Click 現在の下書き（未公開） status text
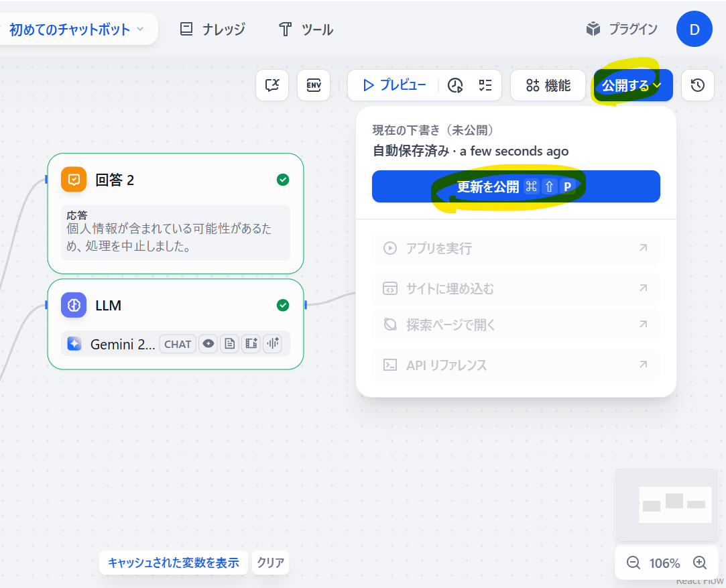The image size is (726, 588). tap(433, 130)
